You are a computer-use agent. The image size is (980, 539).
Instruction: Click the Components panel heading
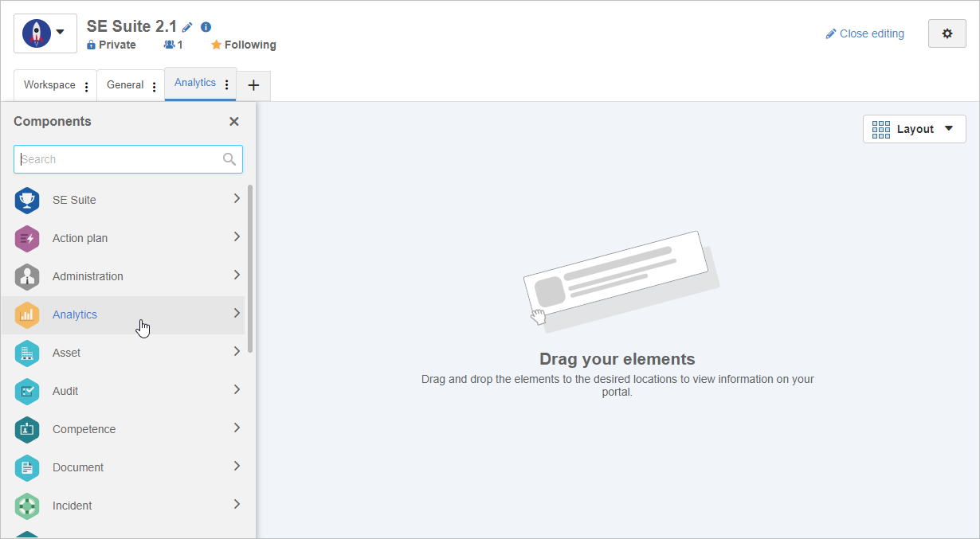[53, 122]
